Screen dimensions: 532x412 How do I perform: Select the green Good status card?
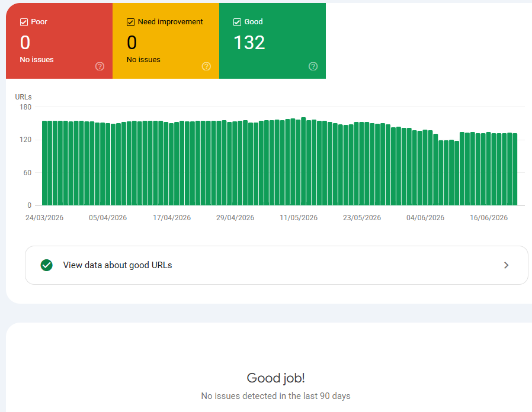point(273,41)
